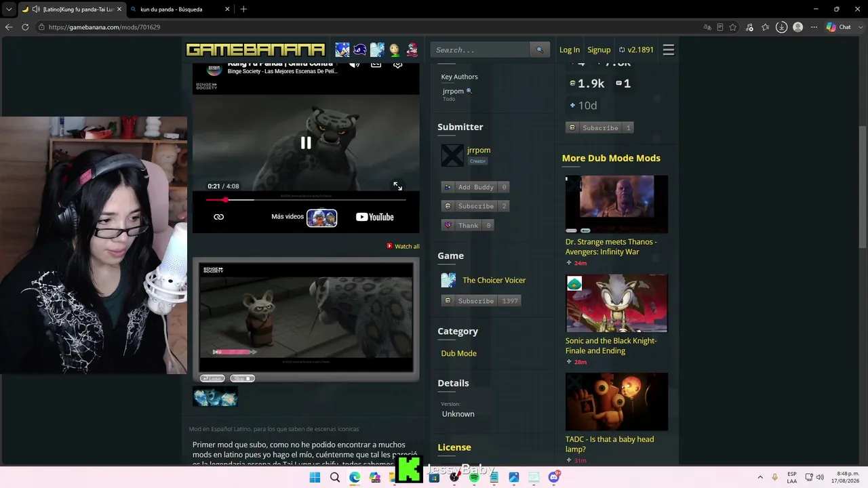Open the v2.1891 version link
This screenshot has width=868, height=488.
click(x=636, y=49)
